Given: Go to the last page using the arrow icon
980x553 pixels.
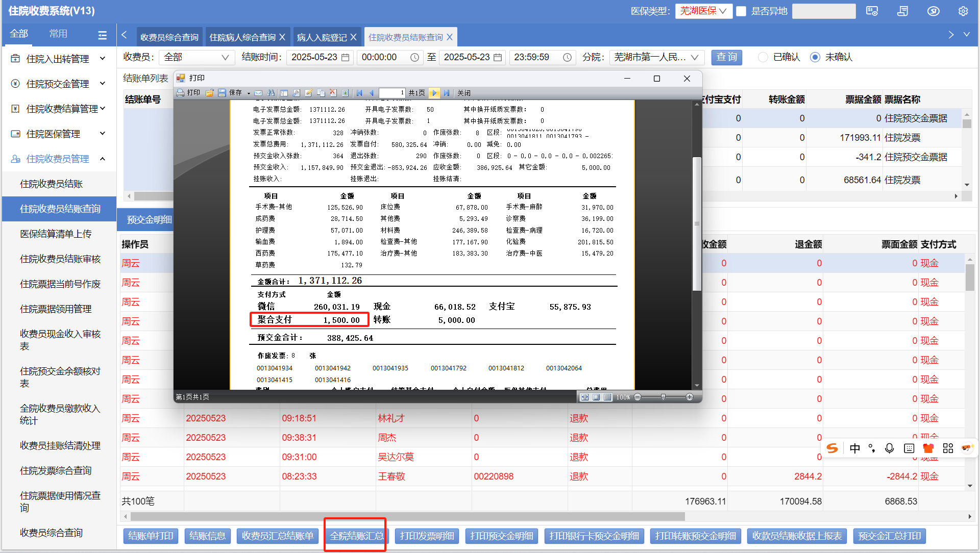Looking at the screenshot, I should (447, 93).
